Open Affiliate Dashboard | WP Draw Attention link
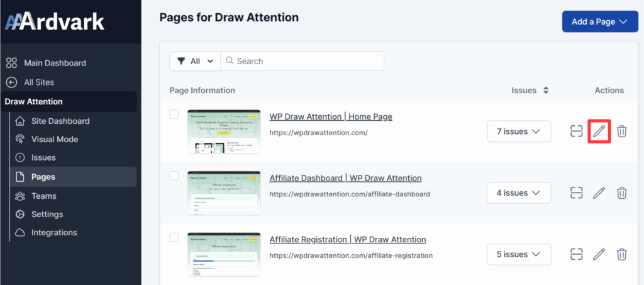644x285 pixels. 345,178
